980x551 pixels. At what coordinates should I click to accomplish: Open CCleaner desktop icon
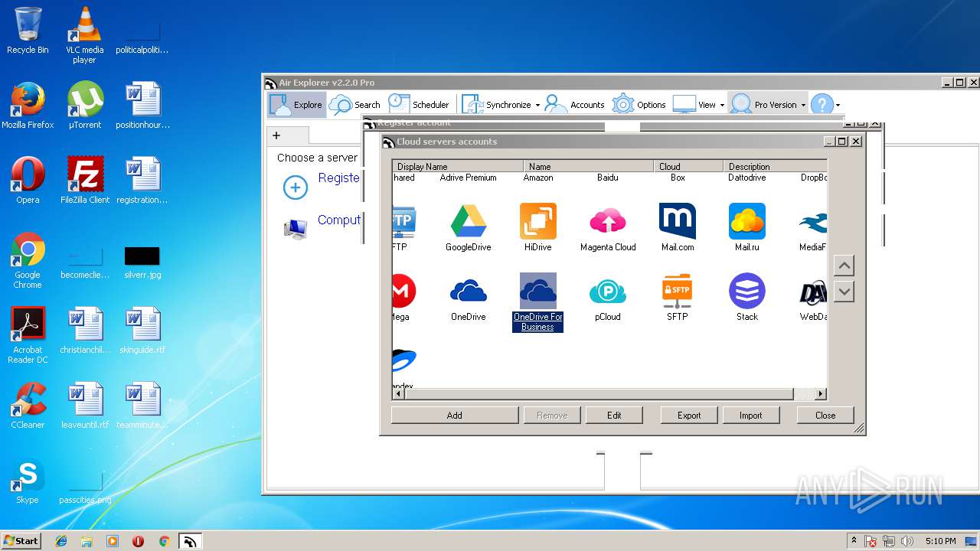[28, 406]
